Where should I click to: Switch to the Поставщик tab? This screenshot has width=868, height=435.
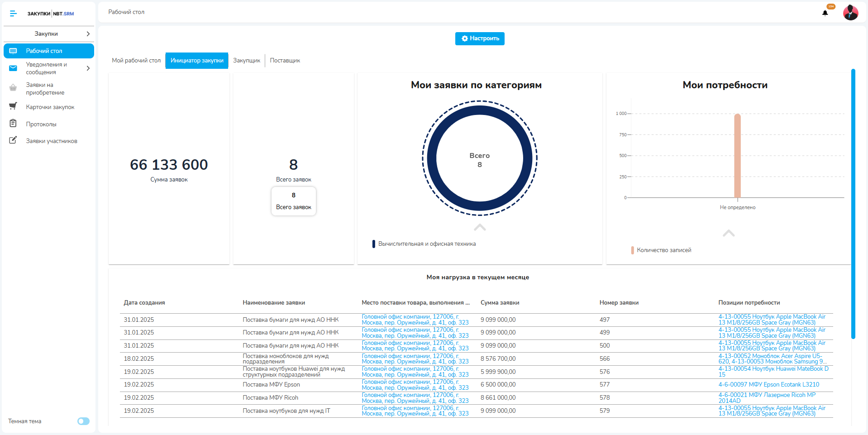285,61
